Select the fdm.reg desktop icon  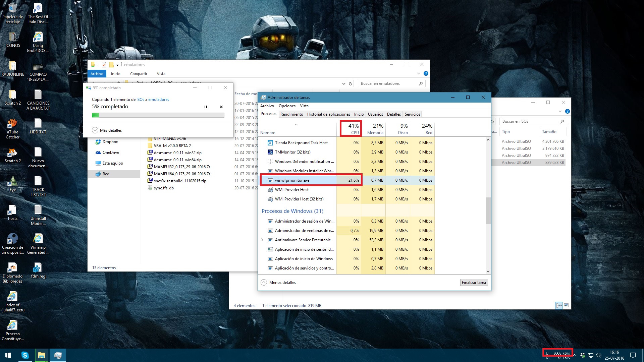pyautogui.click(x=38, y=270)
